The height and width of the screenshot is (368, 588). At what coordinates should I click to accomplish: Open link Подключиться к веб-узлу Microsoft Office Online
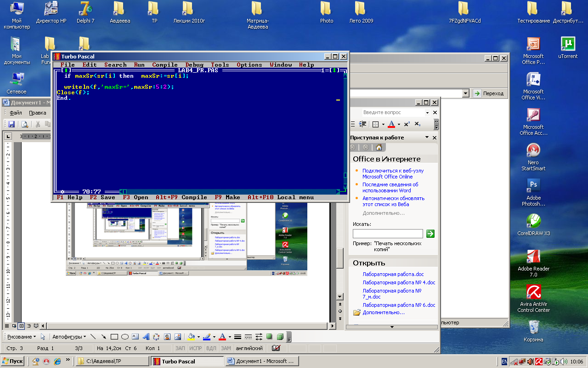click(393, 173)
